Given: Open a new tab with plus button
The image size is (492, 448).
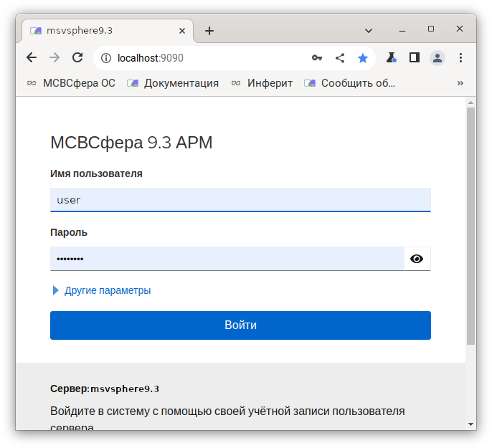Looking at the screenshot, I should coord(209,31).
